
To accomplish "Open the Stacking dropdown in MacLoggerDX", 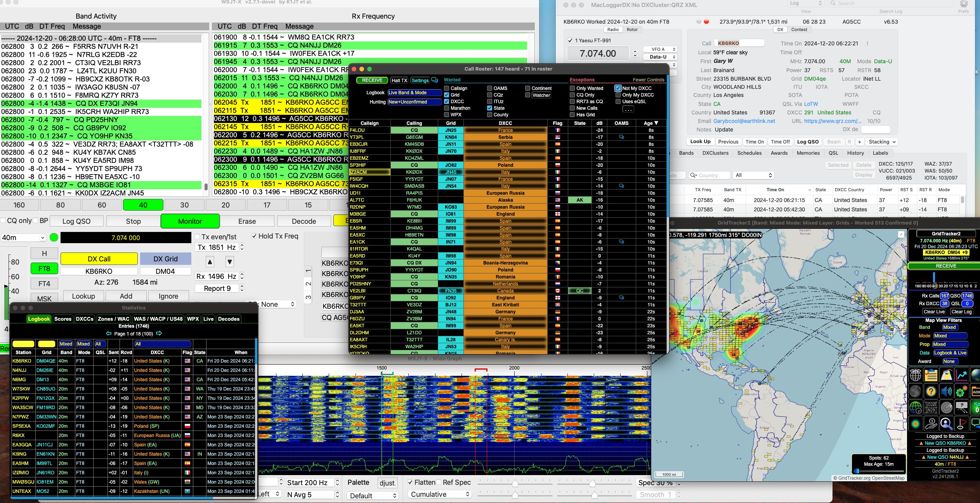I will [x=881, y=142].
